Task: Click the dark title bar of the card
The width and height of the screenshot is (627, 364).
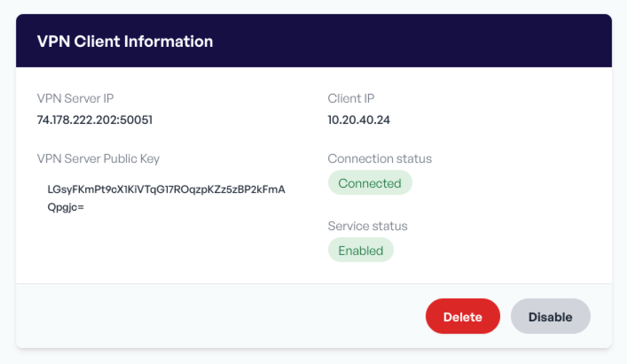Action: [313, 41]
